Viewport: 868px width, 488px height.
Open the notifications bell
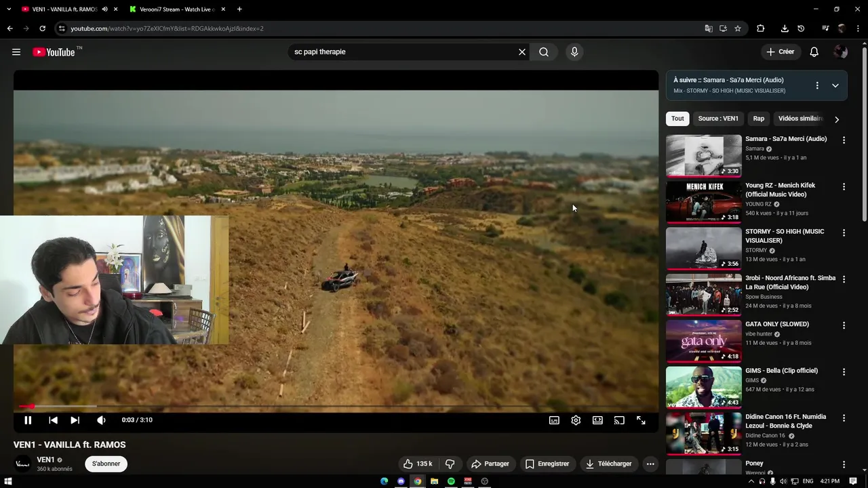814,52
